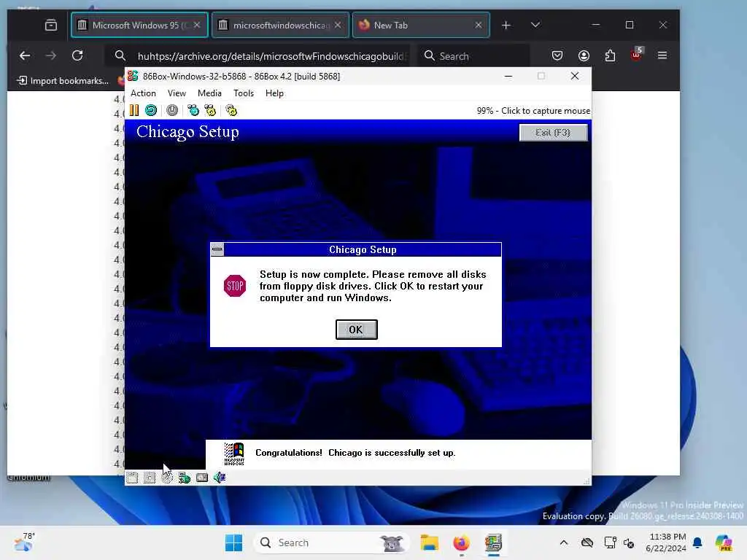Click '99% - Click to capture mouse' text
Screen dimensions: 747x560
[x=533, y=111]
